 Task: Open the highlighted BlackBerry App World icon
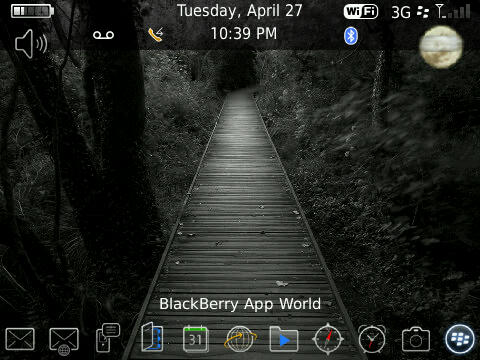point(460,339)
